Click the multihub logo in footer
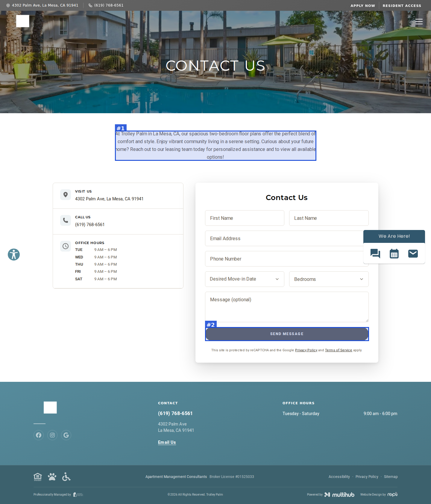The image size is (431, 504). click(339, 495)
